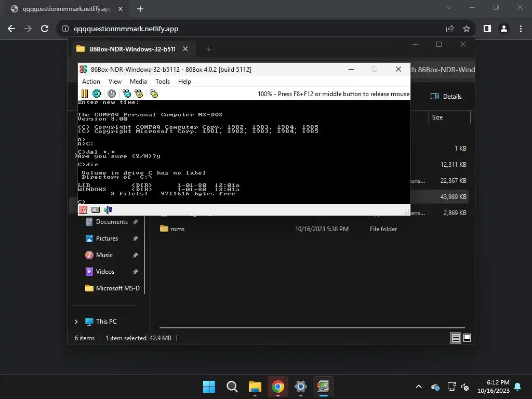Open File Explorer from the taskbar
This screenshot has width=532, height=399.
coord(255,387)
